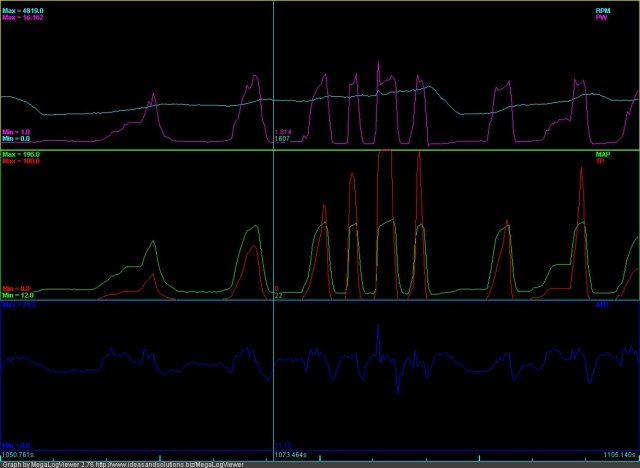The height and width of the screenshot is (468, 640).
Task: Click the MAP Max = 196.0 readout
Action: click(x=21, y=155)
